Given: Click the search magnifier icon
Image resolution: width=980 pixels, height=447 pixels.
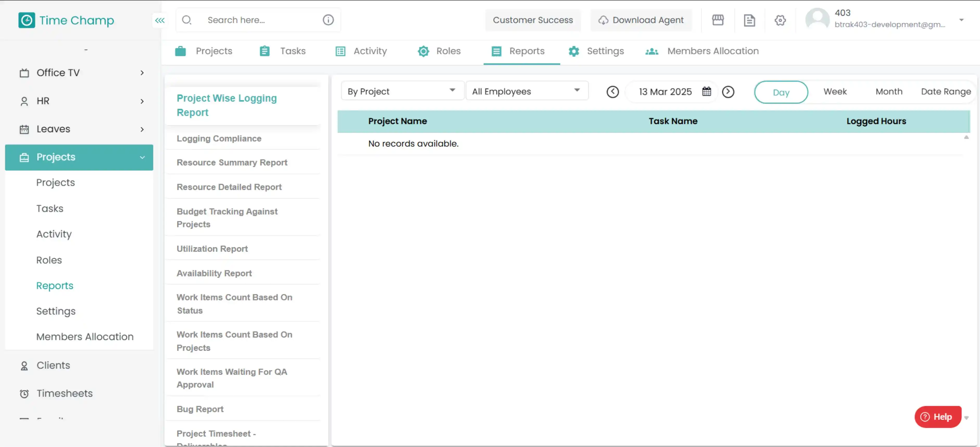Looking at the screenshot, I should (x=186, y=20).
